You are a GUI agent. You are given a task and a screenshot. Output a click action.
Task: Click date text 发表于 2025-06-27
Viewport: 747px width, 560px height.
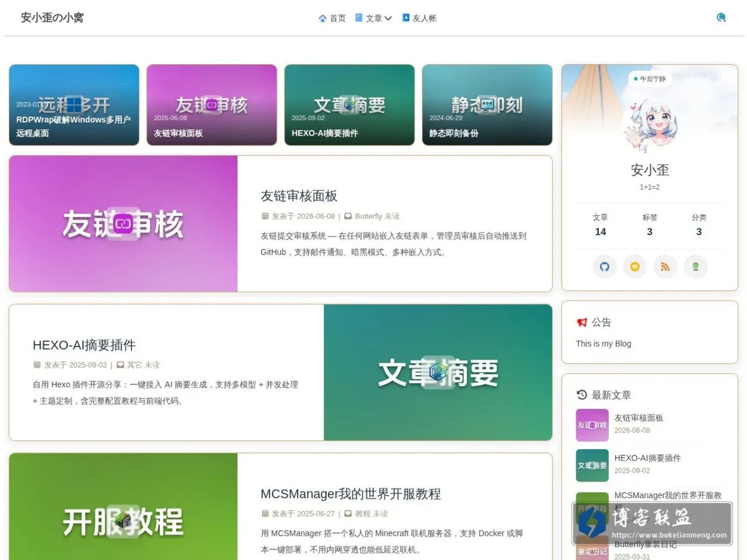pyautogui.click(x=303, y=514)
